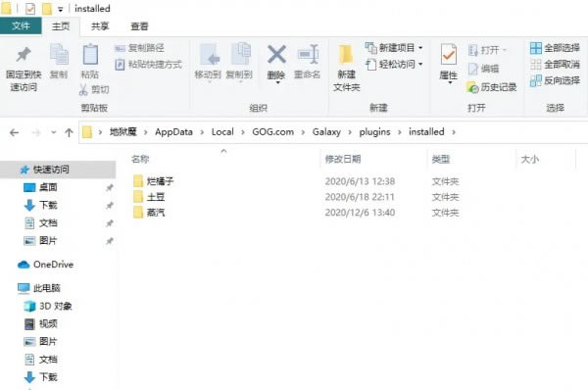Navigate to Galaxy in address bar
The width and height of the screenshot is (588, 390).
click(326, 132)
